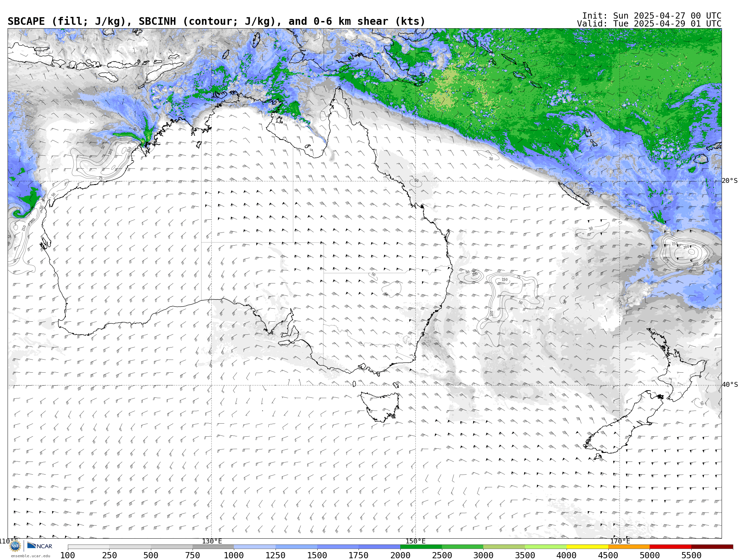Click the 3500 colorbar tick label

point(525,555)
